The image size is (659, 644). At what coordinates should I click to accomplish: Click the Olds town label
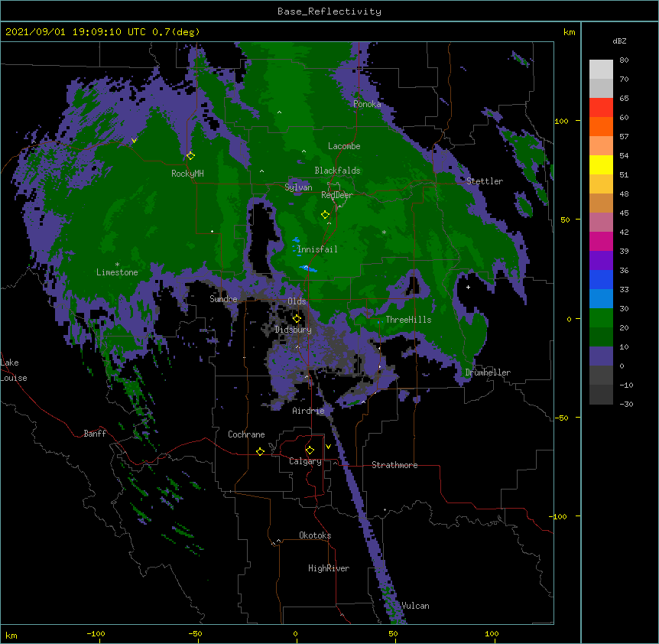point(297,301)
